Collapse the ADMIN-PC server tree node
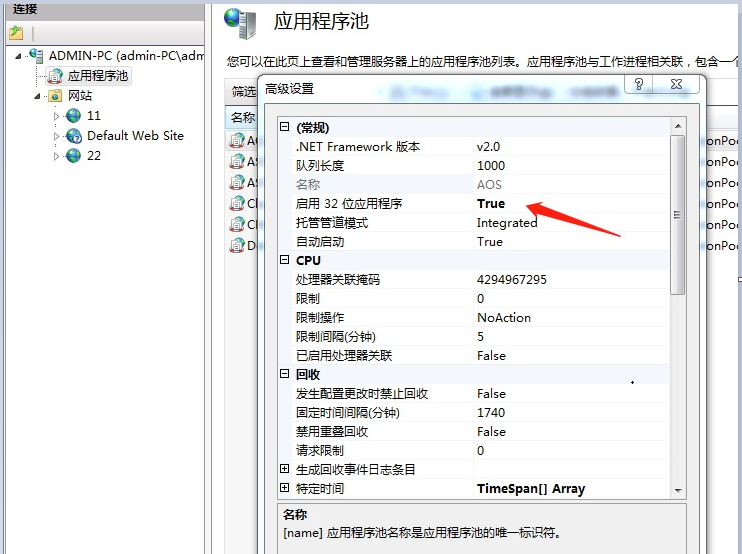742x554 pixels. click(x=18, y=56)
